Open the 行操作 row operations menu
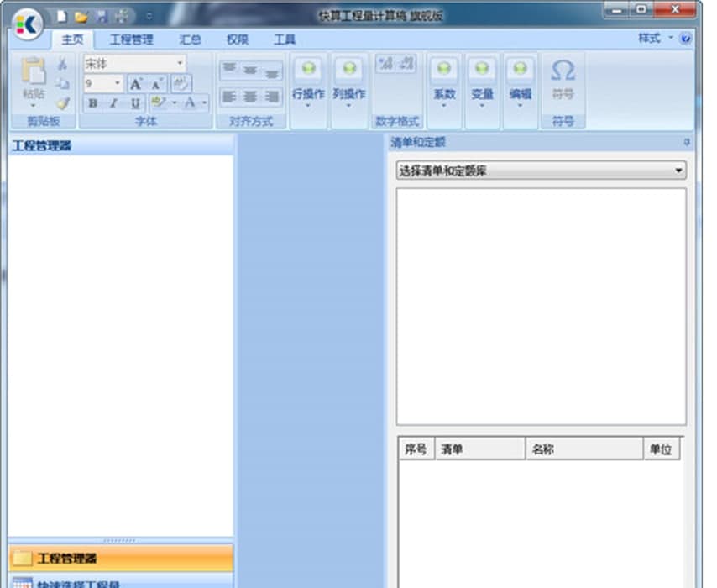This screenshot has width=717, height=588. (308, 83)
